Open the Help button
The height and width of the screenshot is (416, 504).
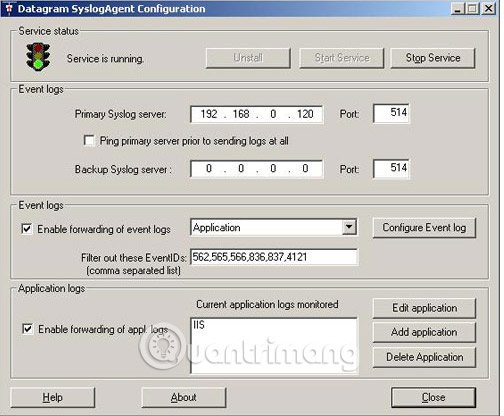[53, 397]
